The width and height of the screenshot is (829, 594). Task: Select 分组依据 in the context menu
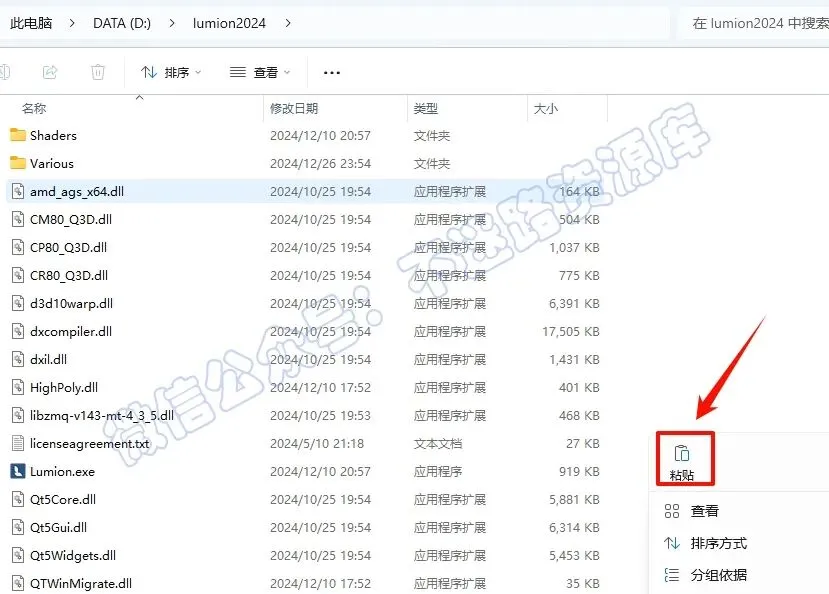click(x=719, y=574)
